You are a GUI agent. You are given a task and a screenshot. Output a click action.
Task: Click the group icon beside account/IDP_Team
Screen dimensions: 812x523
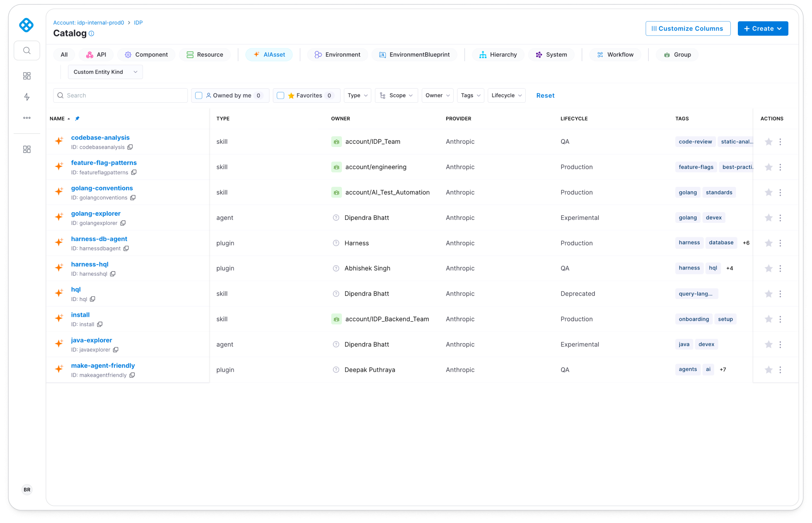click(x=336, y=142)
